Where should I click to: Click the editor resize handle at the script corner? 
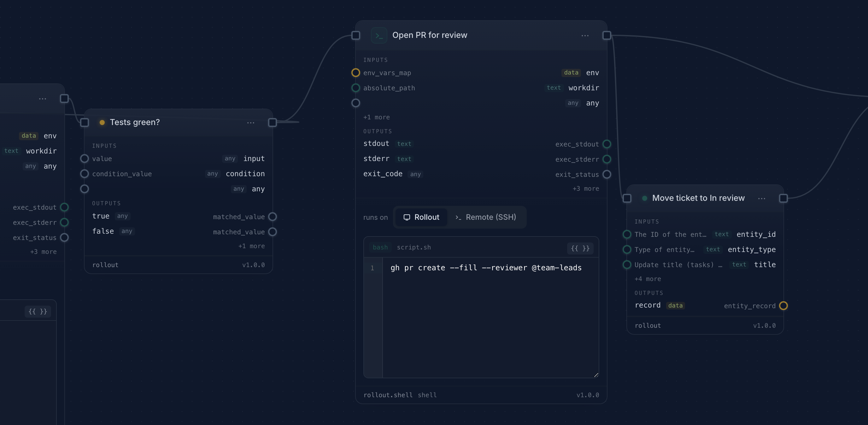(x=596, y=375)
